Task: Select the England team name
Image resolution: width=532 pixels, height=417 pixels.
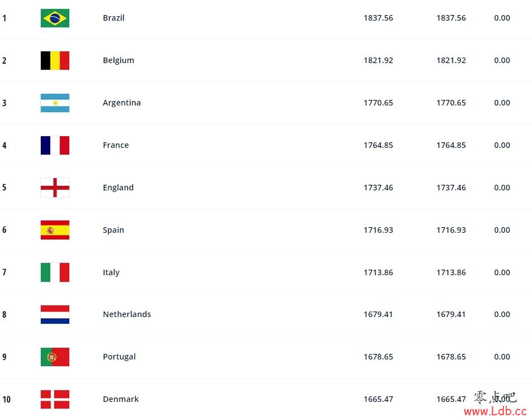Action: point(118,188)
